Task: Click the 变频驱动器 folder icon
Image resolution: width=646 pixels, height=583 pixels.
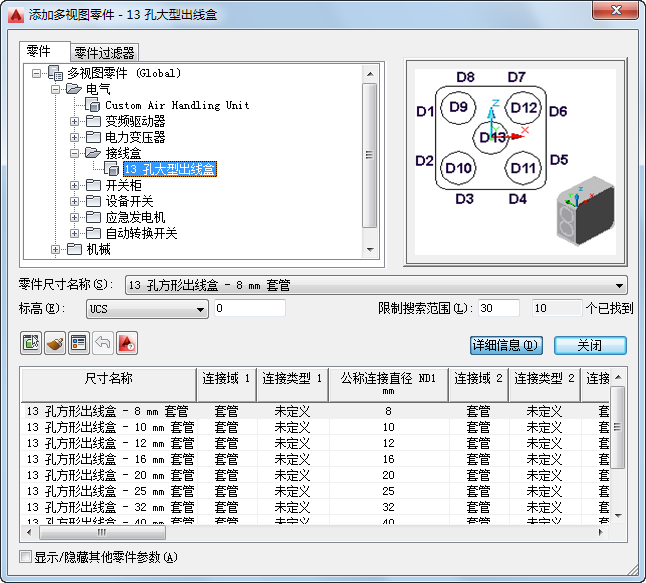Action: 94,121
